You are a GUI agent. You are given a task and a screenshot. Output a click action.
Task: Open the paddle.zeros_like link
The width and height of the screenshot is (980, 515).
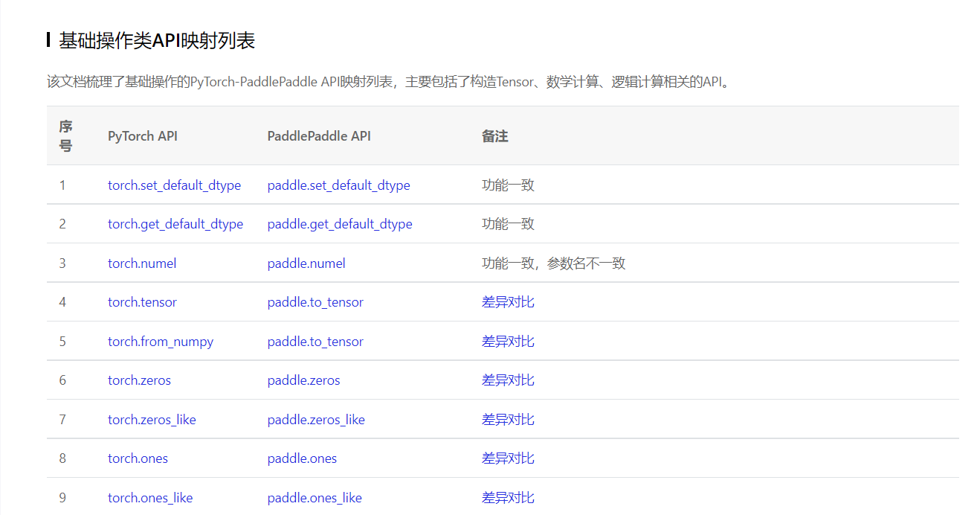point(316,419)
